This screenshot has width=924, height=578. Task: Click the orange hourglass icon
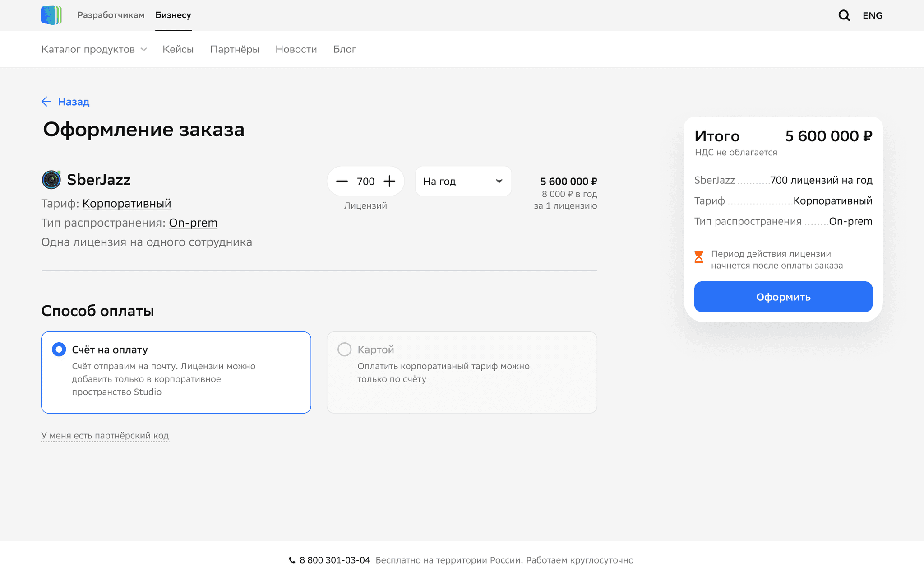[x=698, y=257]
